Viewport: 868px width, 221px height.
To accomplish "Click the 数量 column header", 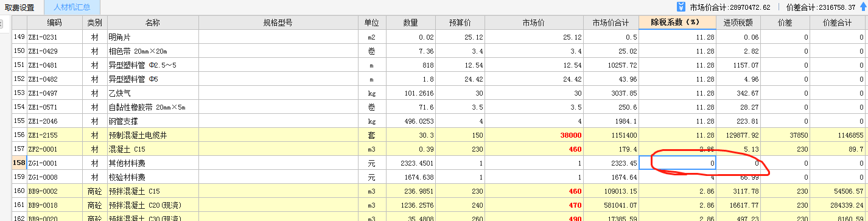I will point(410,23).
